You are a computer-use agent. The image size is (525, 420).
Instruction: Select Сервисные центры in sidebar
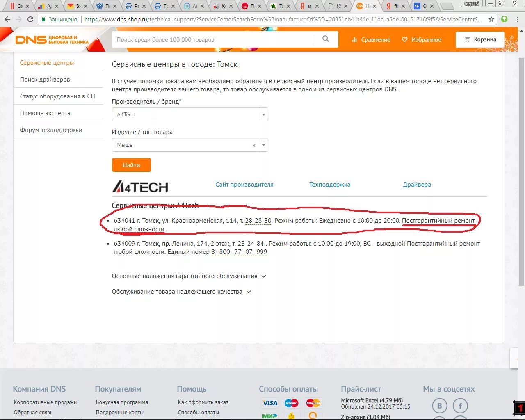coord(47,63)
